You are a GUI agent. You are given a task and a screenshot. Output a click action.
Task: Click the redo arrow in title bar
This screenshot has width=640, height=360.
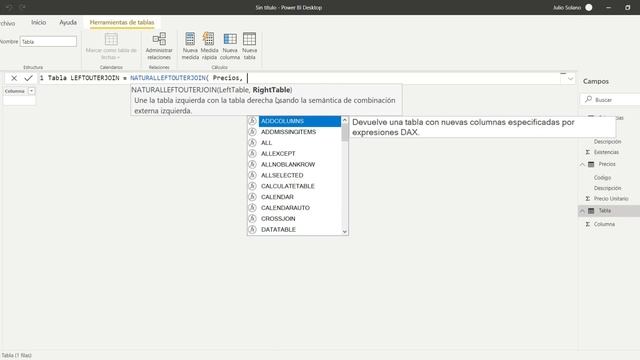click(x=22, y=7)
